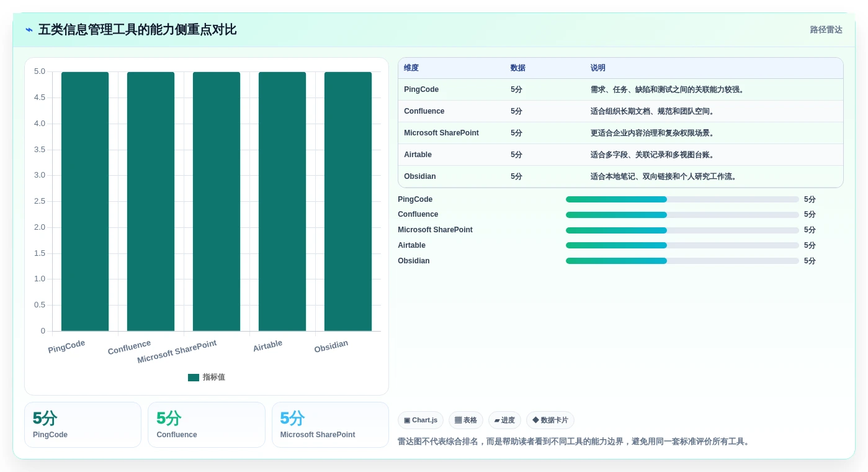The width and height of the screenshot is (868, 472).
Task: Click the Airtable bar in chart
Action: (282, 201)
